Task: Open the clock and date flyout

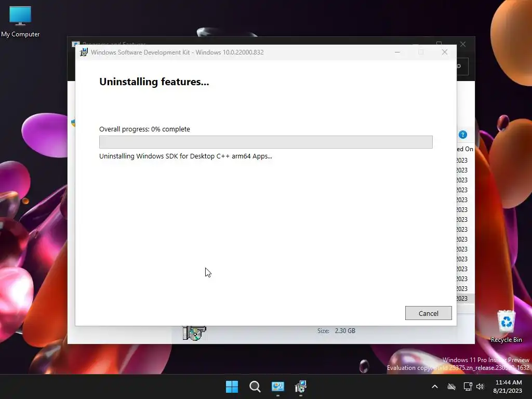Action: coord(508,387)
